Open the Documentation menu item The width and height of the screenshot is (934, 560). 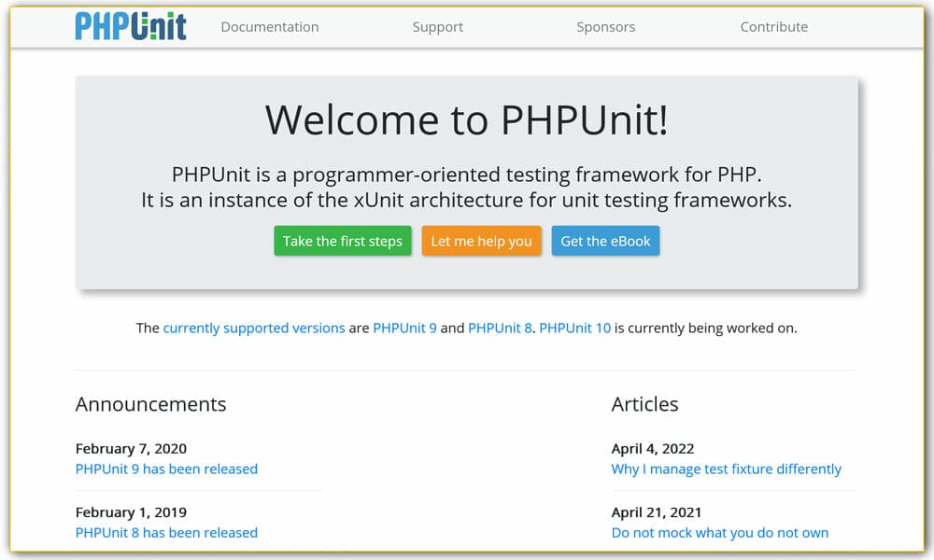(269, 27)
